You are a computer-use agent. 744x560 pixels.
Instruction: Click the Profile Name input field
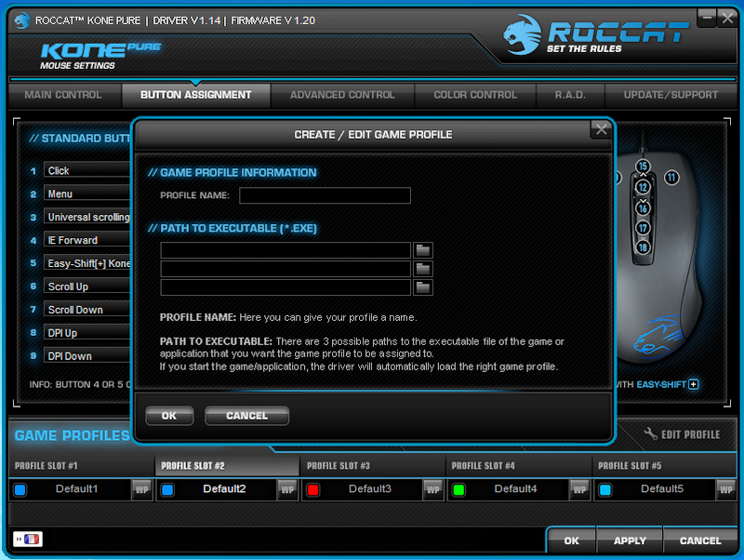[325, 195]
